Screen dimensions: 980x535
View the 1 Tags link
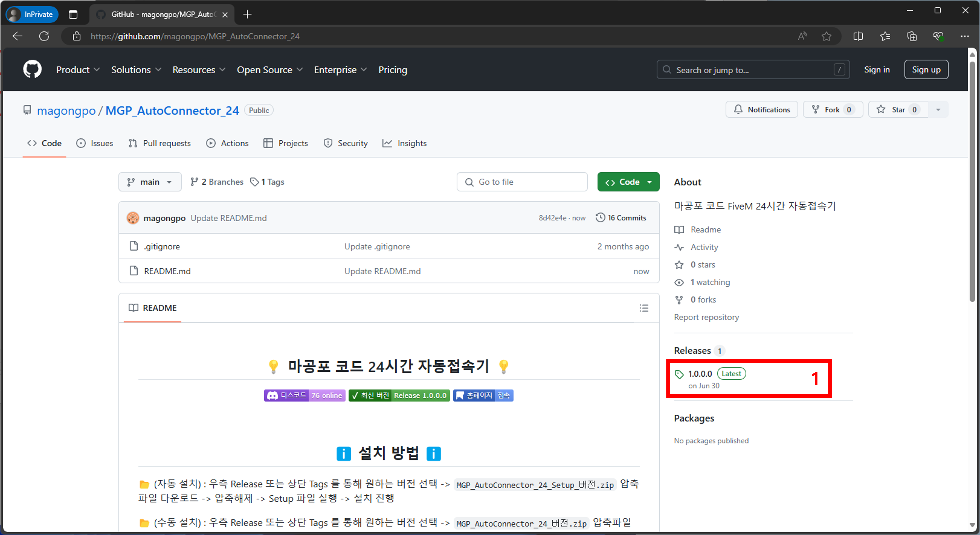267,182
